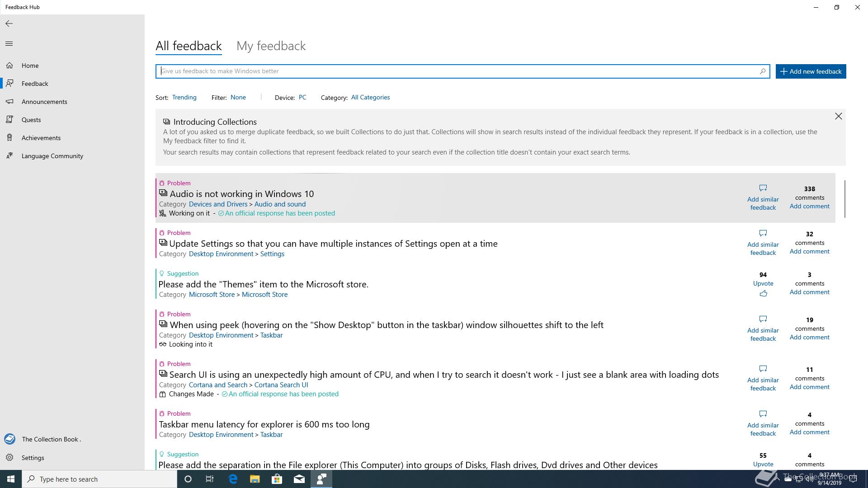The height and width of the screenshot is (488, 868).
Task: Dismiss the Introducing Collections banner
Action: [x=839, y=116]
